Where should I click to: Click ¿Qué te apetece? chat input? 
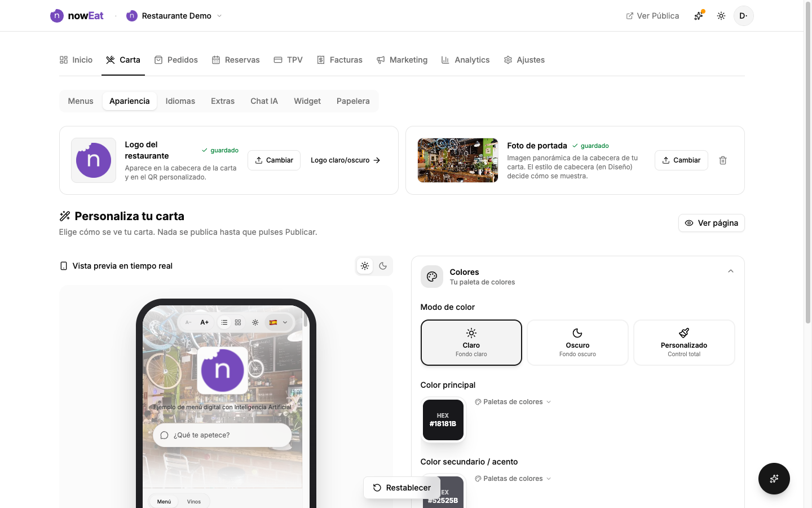point(222,435)
